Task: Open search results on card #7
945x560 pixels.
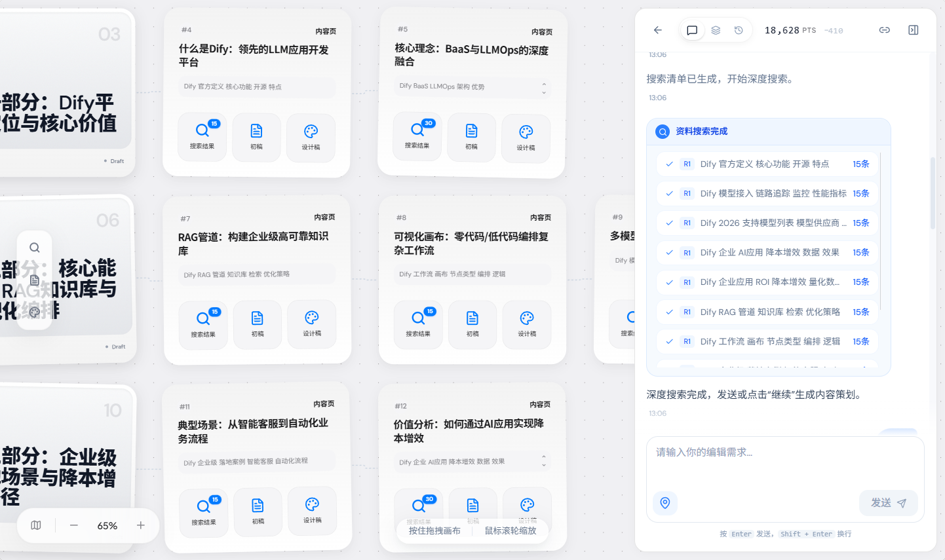Action: (203, 325)
